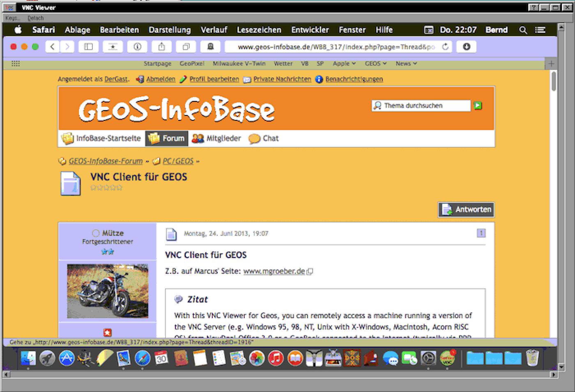Image resolution: width=575 pixels, height=392 pixels.
Task: Click the Safari sidebar toggle icon
Action: click(88, 47)
